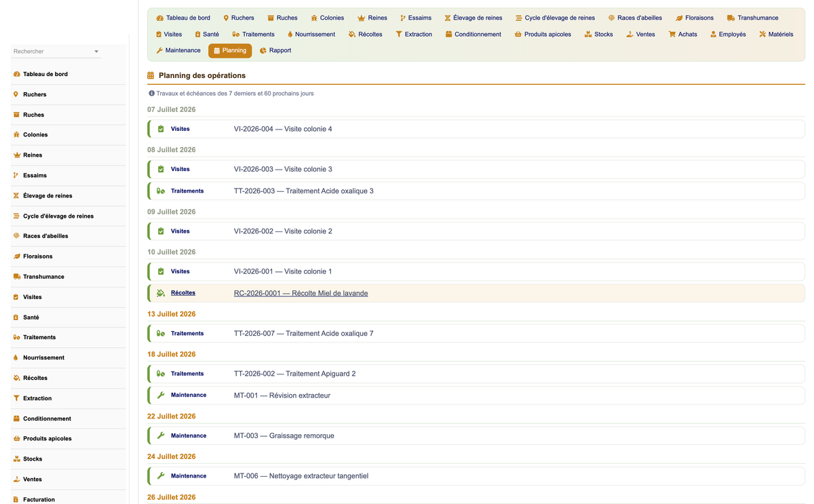Click the Stocks boxes icon in the sidebar
This screenshot has height=504, width=814.
16,459
